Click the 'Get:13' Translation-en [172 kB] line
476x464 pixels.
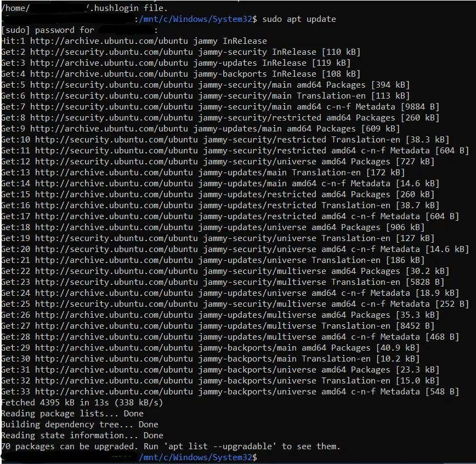coord(203,172)
